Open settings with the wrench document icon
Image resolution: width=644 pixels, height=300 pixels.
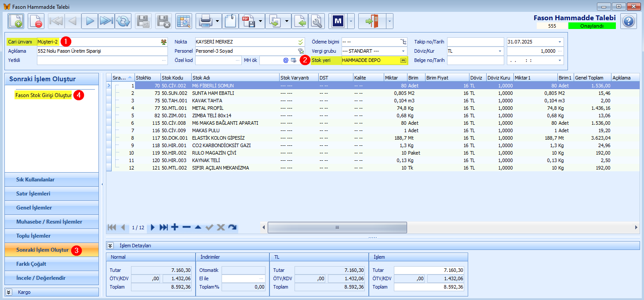tap(317, 21)
